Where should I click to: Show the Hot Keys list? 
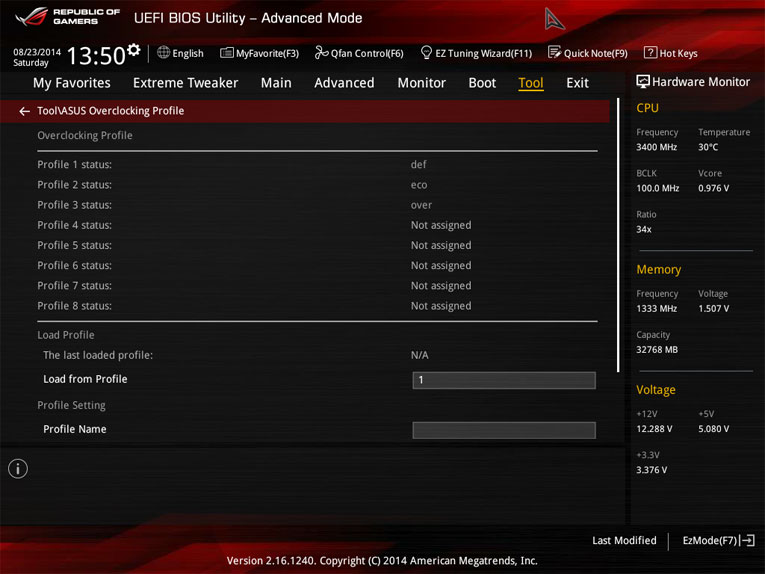click(x=671, y=53)
